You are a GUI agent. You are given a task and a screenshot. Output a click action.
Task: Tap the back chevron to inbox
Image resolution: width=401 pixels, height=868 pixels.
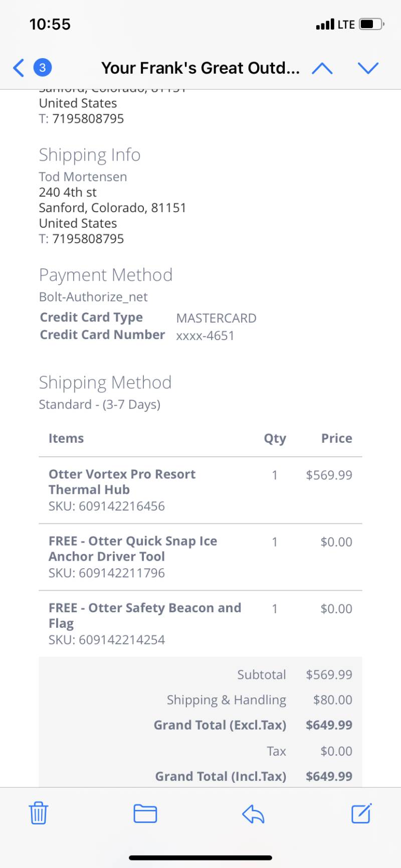(x=19, y=68)
